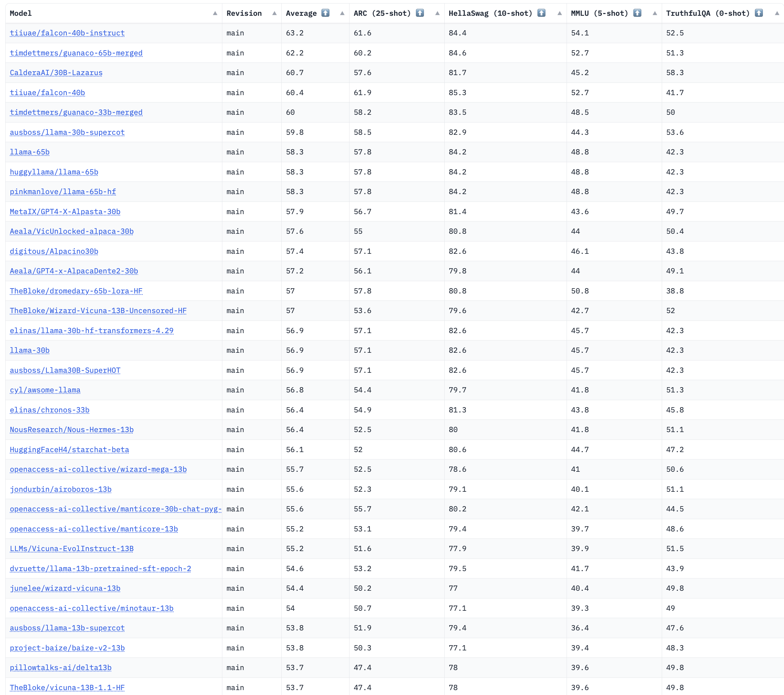Open digitous/Alpacino30b model link
The height and width of the screenshot is (695, 784).
[x=54, y=251]
